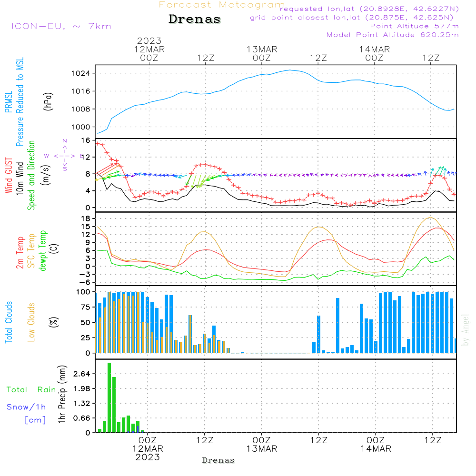Click the '13MAR' label on bottom axis
Screen dimensions: 476x476
pos(261,449)
